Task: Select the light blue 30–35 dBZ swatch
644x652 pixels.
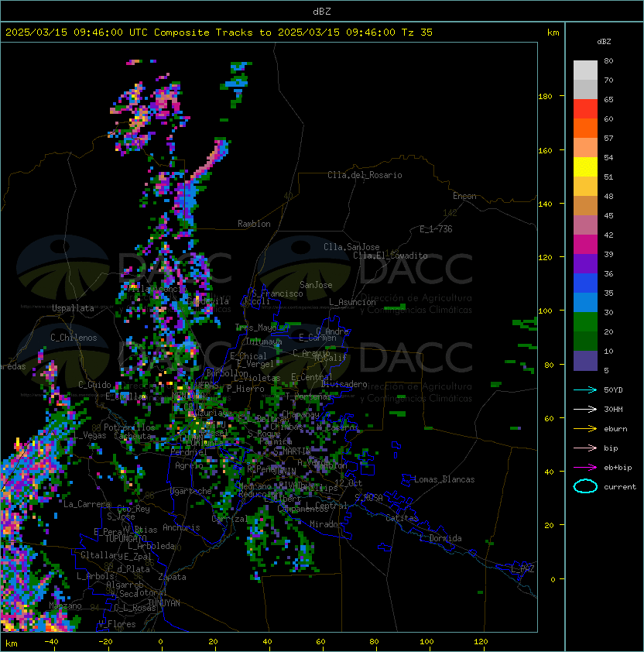Action: click(585, 303)
